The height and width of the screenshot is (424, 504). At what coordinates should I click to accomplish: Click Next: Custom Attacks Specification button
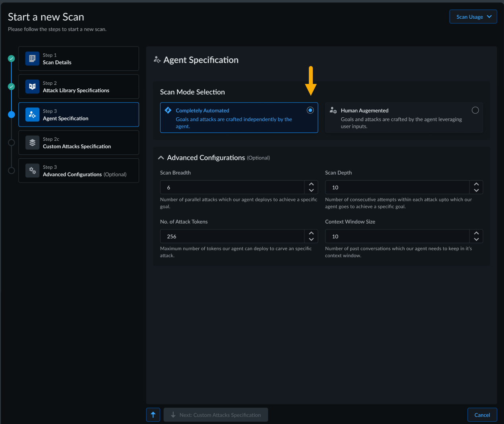point(216,415)
